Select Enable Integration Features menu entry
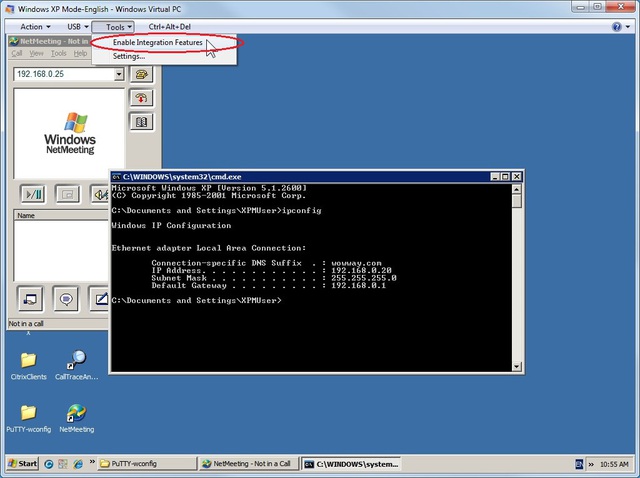Screen dimensions: 640x478 pyautogui.click(x=164, y=42)
